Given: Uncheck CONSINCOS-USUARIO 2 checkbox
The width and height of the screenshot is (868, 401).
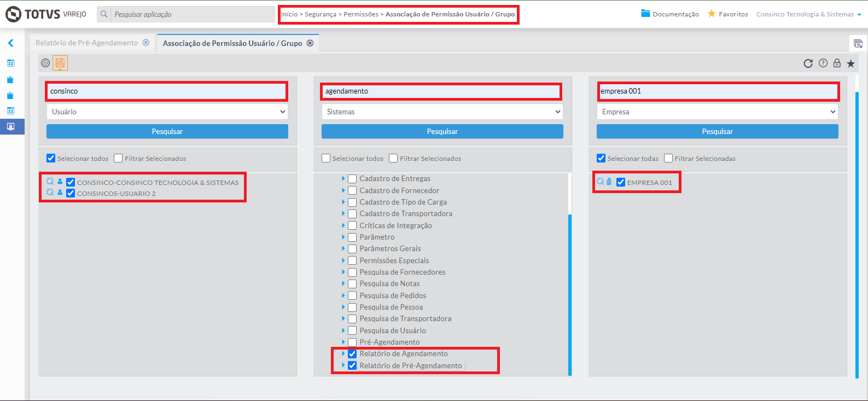Looking at the screenshot, I should pyautogui.click(x=71, y=193).
